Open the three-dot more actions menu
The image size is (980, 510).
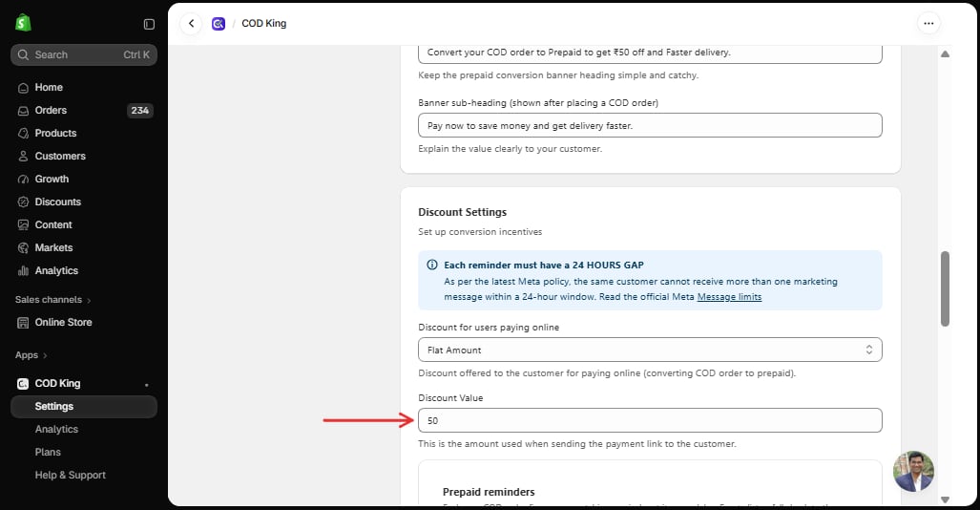(x=928, y=24)
